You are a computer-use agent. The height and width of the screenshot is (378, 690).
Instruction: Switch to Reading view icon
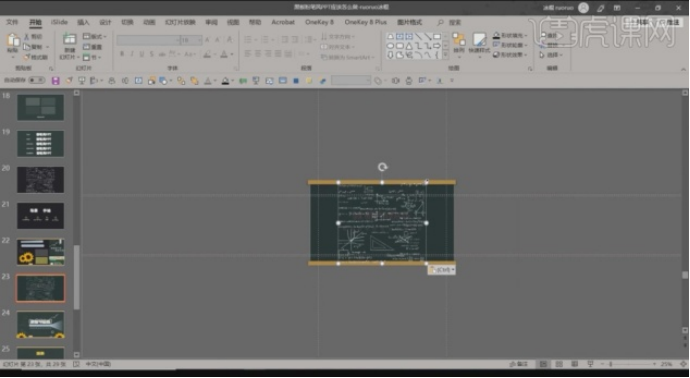(x=574, y=364)
